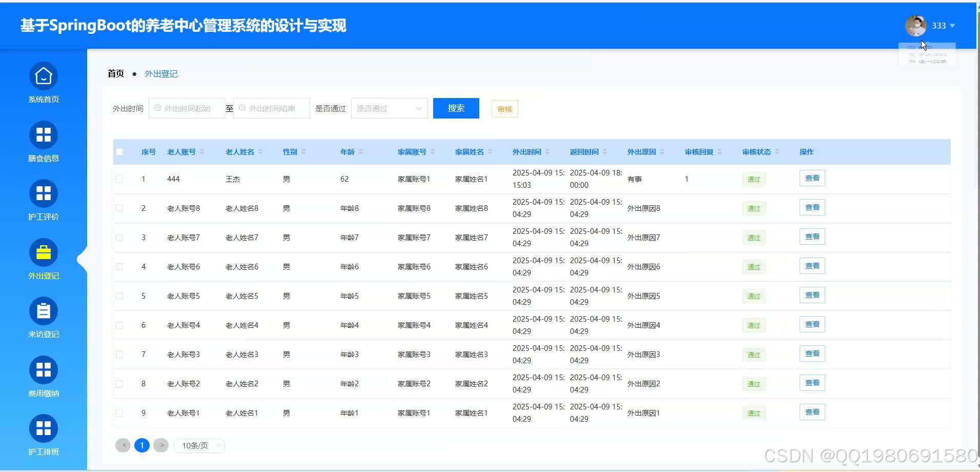Open the 护工评价 section
This screenshot has height=472, width=980.
(x=43, y=201)
